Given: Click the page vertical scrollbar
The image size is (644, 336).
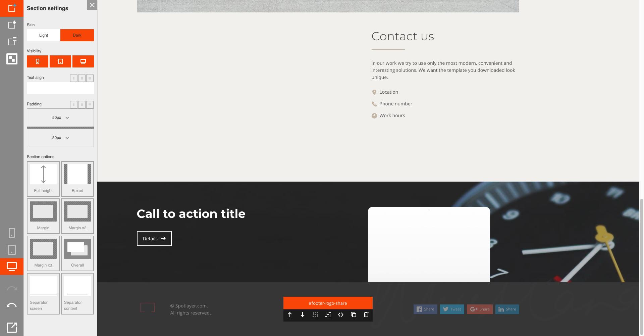Looking at the screenshot, I should click(x=642, y=267).
